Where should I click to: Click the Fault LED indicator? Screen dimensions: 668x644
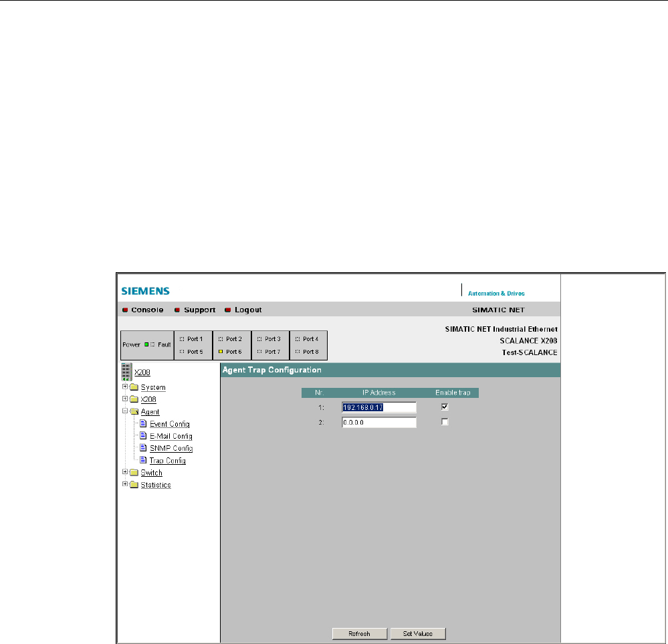pos(152,344)
